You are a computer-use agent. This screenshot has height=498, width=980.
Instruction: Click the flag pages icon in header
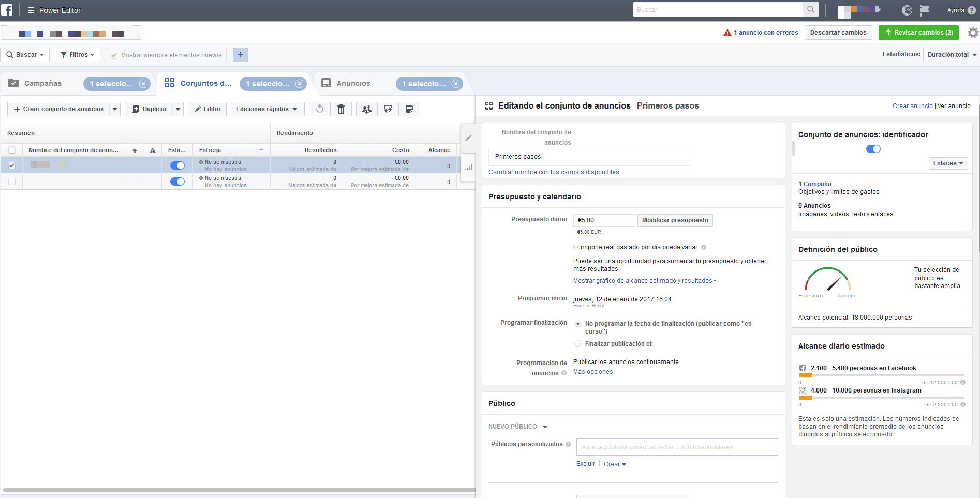(925, 10)
